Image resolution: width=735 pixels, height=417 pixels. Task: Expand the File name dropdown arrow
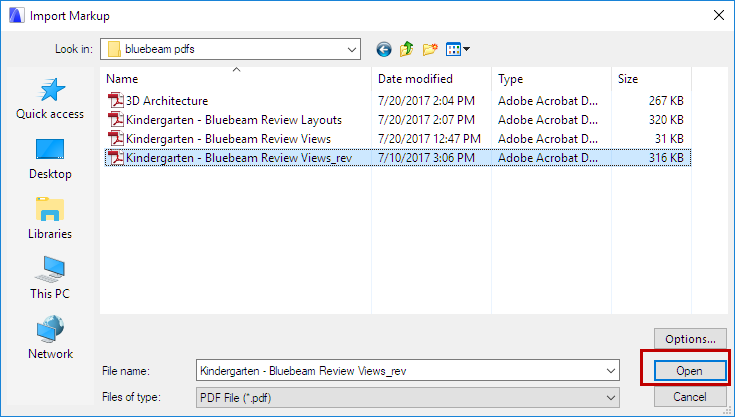[x=610, y=371]
